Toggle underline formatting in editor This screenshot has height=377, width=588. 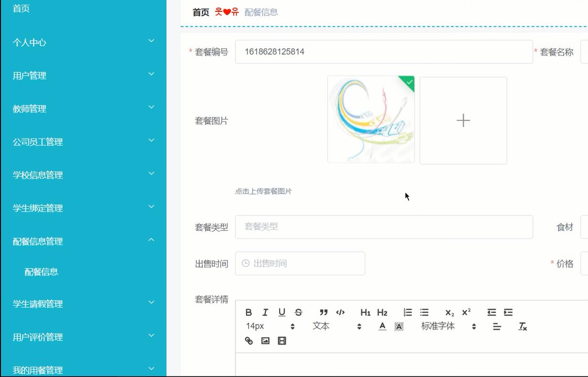tap(282, 312)
